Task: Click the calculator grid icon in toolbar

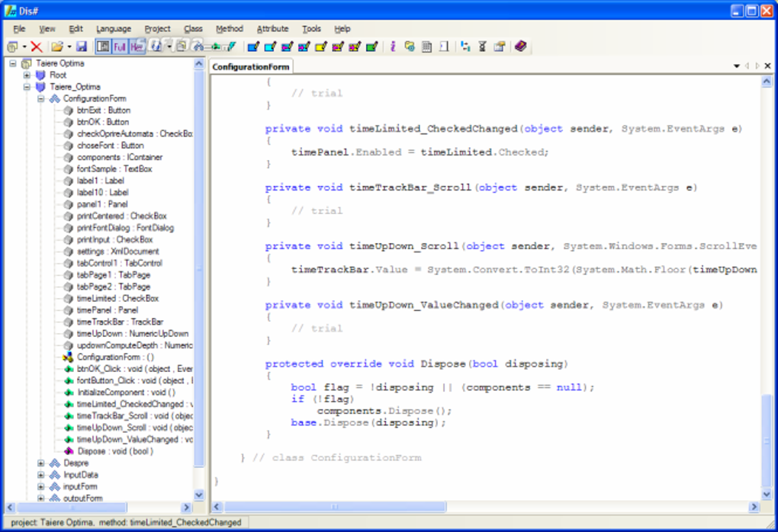Action: [426, 46]
